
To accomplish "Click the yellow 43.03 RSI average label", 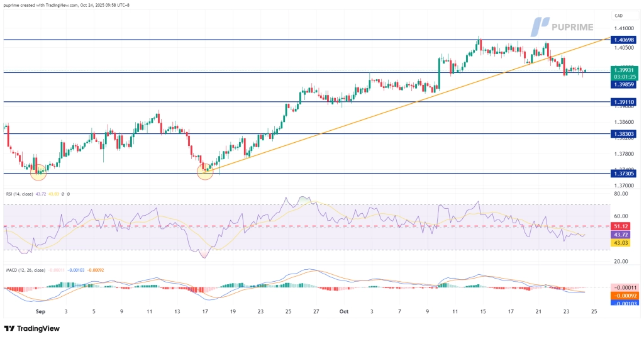I will tap(623, 242).
